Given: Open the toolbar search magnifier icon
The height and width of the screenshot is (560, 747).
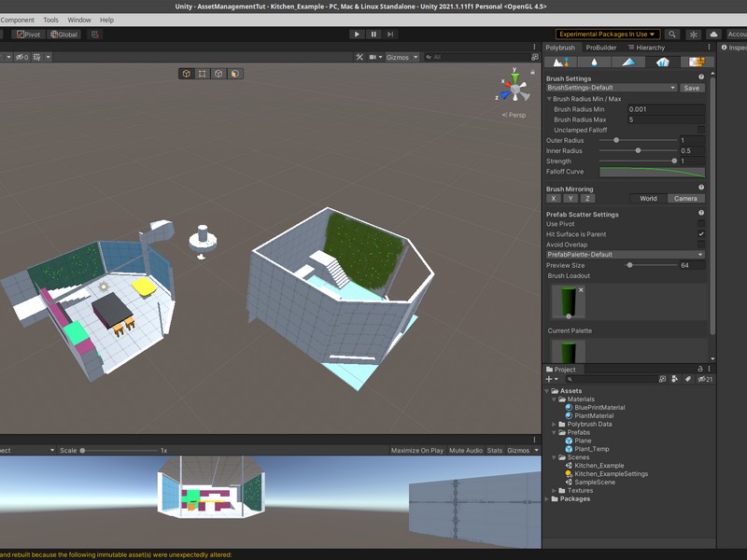Looking at the screenshot, I should tap(672, 35).
